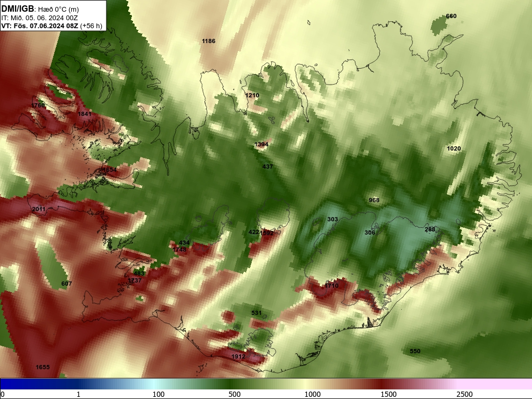Viewport: 532px width, 399px height.
Task: Click the 1760 value in Westfjords
Action: [x=38, y=105]
